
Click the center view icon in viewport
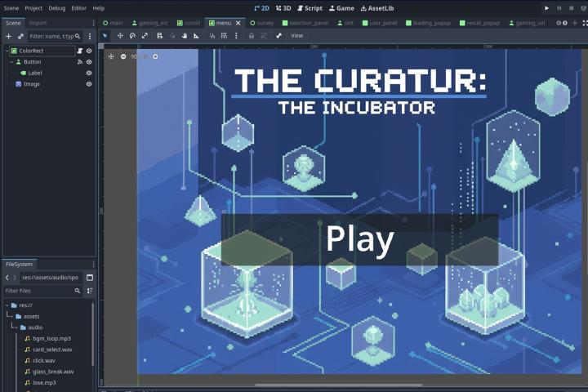pos(111,56)
